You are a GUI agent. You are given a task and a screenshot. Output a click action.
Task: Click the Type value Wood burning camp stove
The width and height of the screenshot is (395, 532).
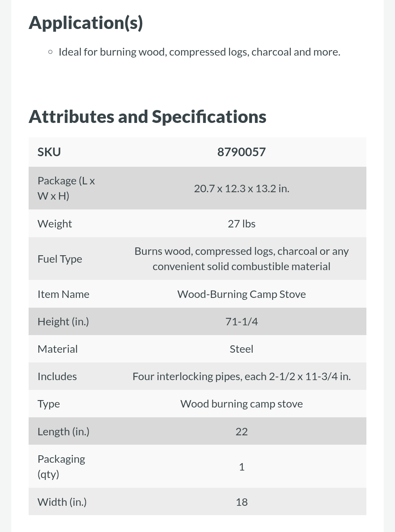click(x=241, y=404)
